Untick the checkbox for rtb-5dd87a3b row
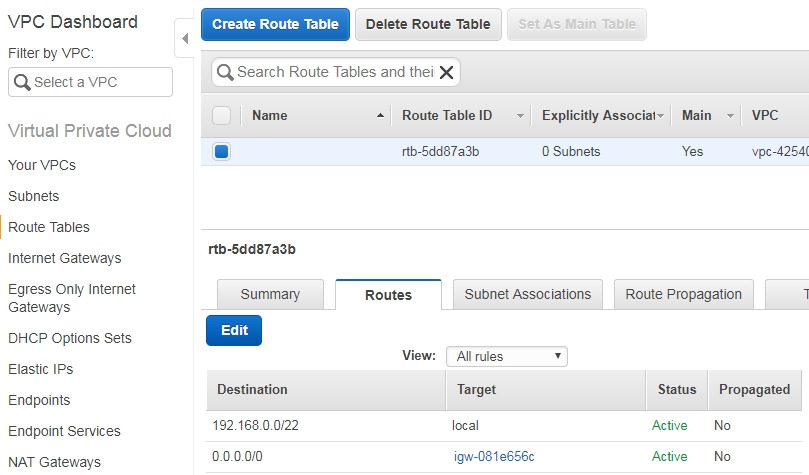The width and height of the screenshot is (809, 475). point(221,152)
